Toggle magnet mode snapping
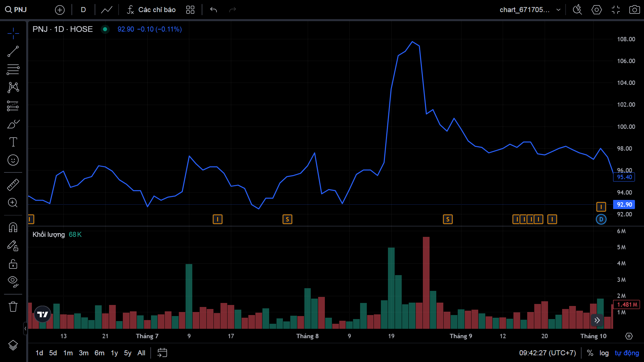Viewport: 644px width, 362px height. [13, 227]
